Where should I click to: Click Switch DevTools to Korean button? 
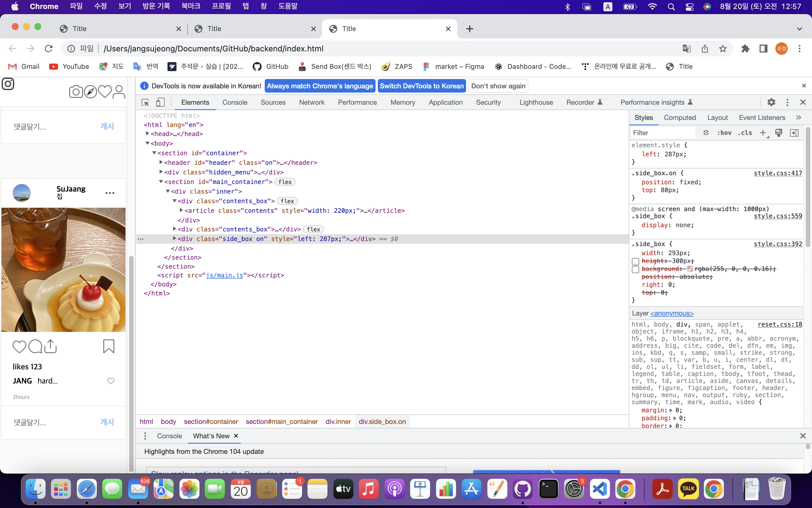(x=422, y=86)
